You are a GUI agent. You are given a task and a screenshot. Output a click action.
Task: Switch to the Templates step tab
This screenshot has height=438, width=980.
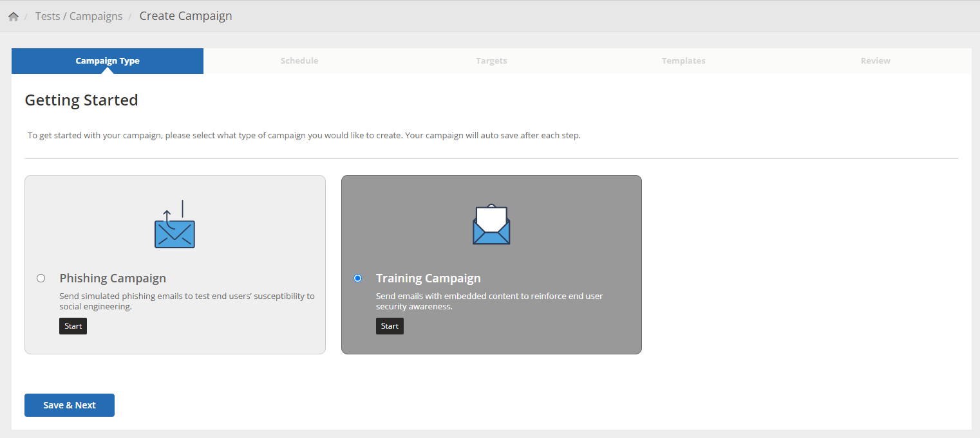pos(684,61)
